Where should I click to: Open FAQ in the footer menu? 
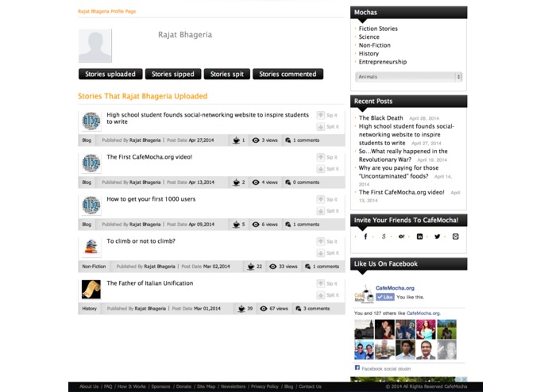pyautogui.click(x=108, y=386)
